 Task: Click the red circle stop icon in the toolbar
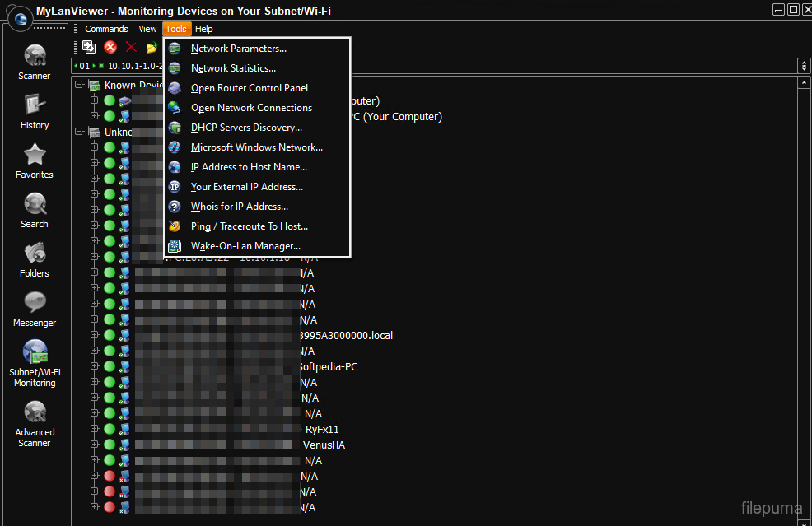(110, 47)
